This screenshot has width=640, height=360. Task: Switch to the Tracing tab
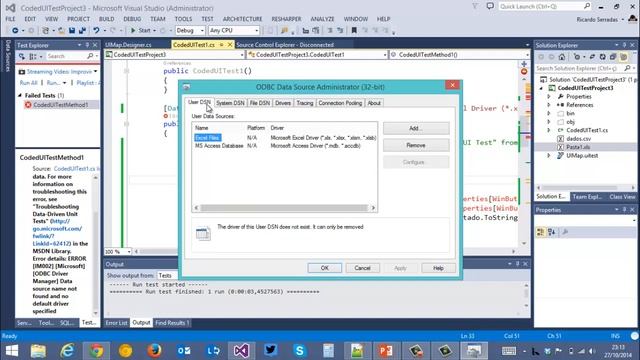pyautogui.click(x=304, y=103)
